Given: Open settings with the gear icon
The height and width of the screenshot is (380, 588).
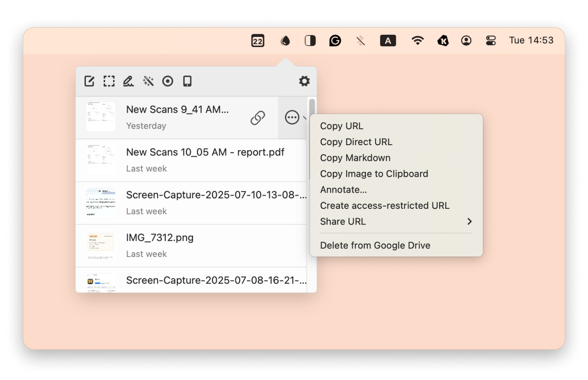Looking at the screenshot, I should coord(304,81).
